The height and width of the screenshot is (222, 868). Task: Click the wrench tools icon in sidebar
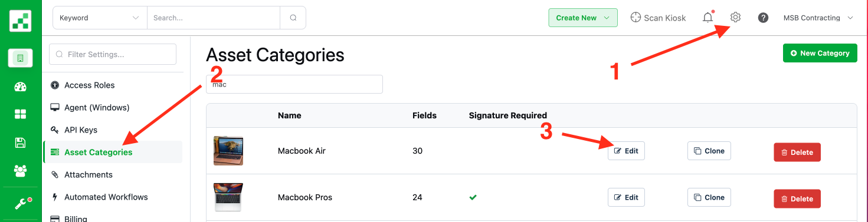(x=21, y=203)
